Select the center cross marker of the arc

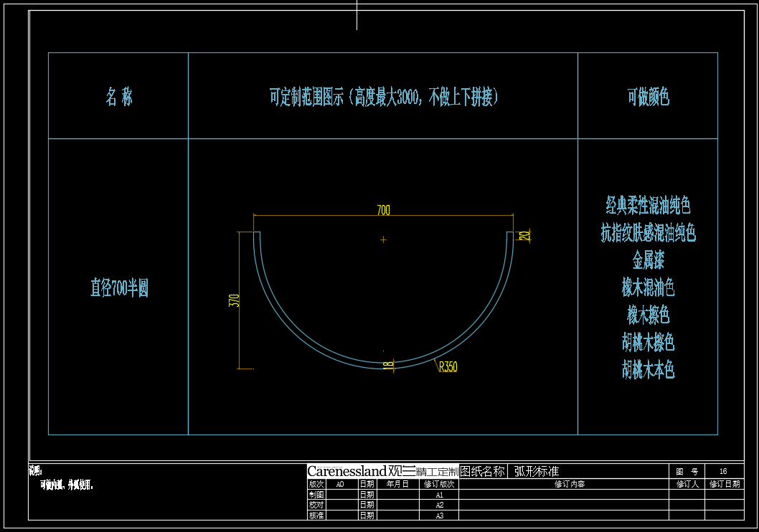pos(384,239)
